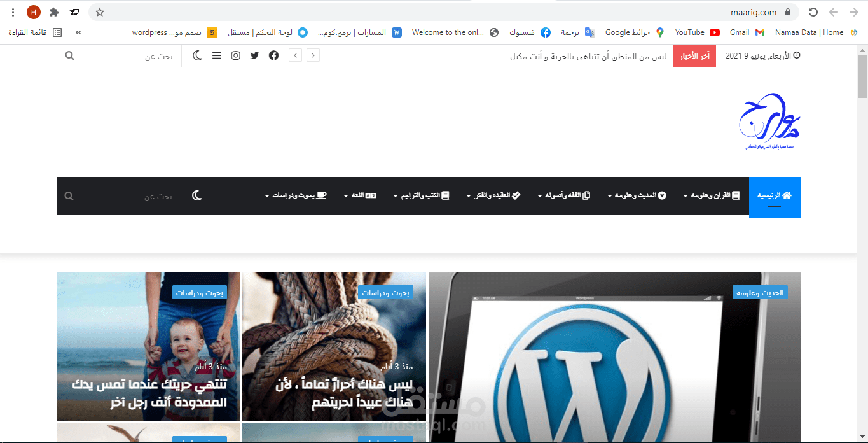Click the media control icon beside extensions

click(x=74, y=12)
